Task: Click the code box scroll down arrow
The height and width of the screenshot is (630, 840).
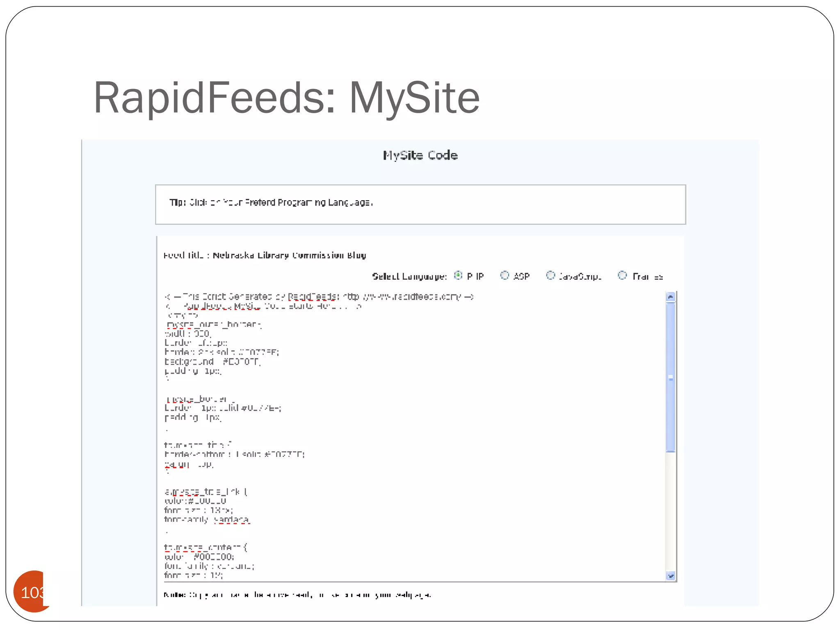Action: [x=671, y=576]
